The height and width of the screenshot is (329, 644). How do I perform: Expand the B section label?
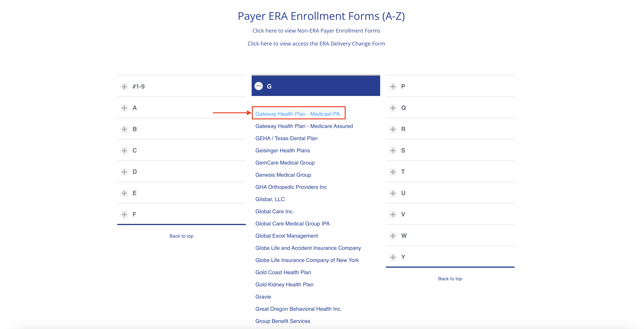pyautogui.click(x=134, y=129)
